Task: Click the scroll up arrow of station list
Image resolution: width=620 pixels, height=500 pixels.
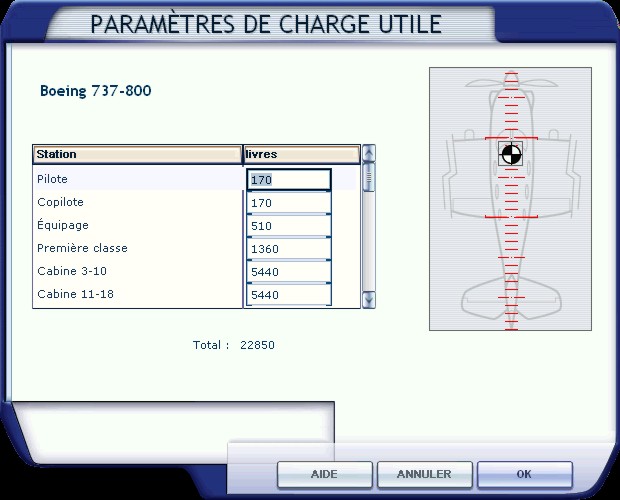Action: (x=369, y=153)
